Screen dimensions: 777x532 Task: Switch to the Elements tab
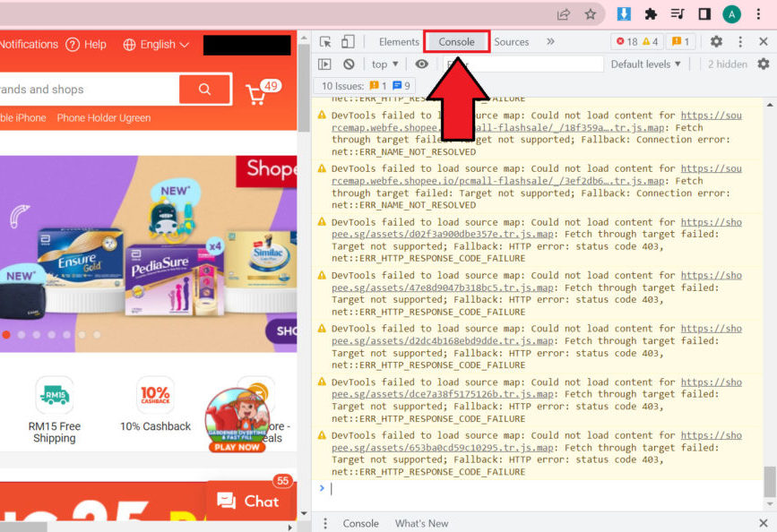pos(399,42)
